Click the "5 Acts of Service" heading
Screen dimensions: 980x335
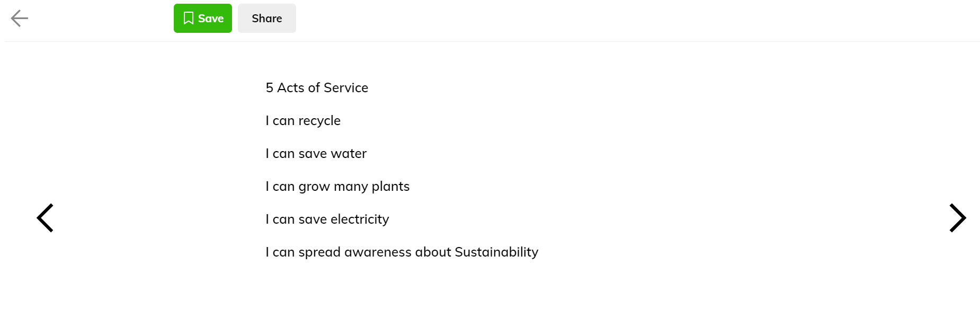[x=317, y=87]
